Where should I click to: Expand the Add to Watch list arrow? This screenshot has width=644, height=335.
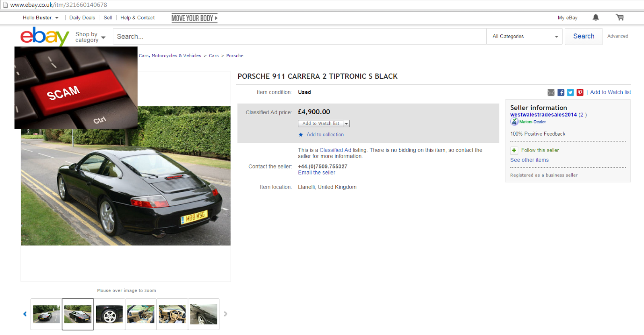point(347,123)
